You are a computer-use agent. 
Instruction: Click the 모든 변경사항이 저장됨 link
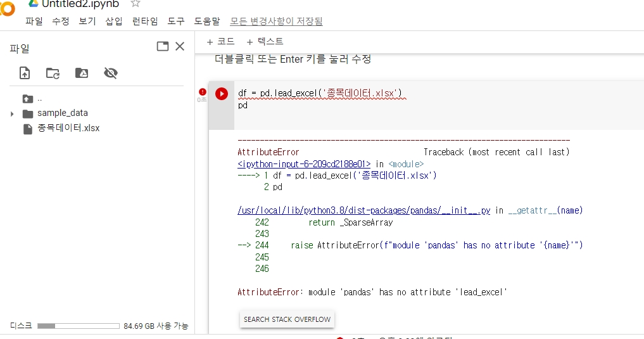(277, 21)
